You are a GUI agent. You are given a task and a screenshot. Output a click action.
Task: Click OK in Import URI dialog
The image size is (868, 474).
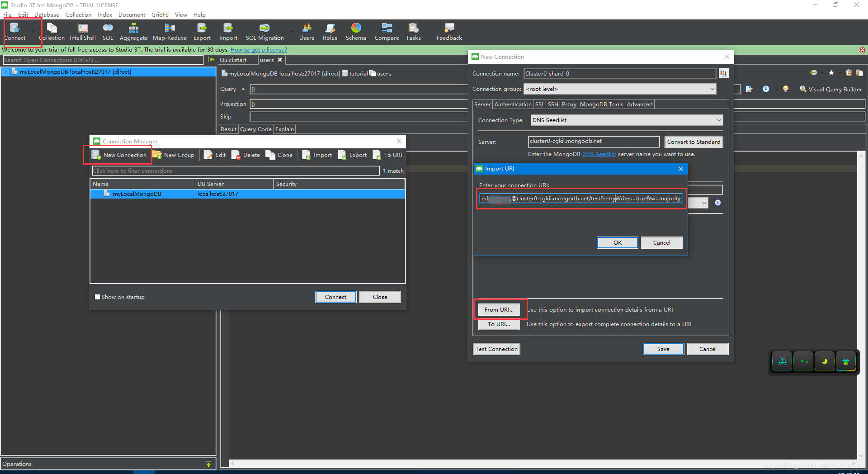(x=617, y=242)
